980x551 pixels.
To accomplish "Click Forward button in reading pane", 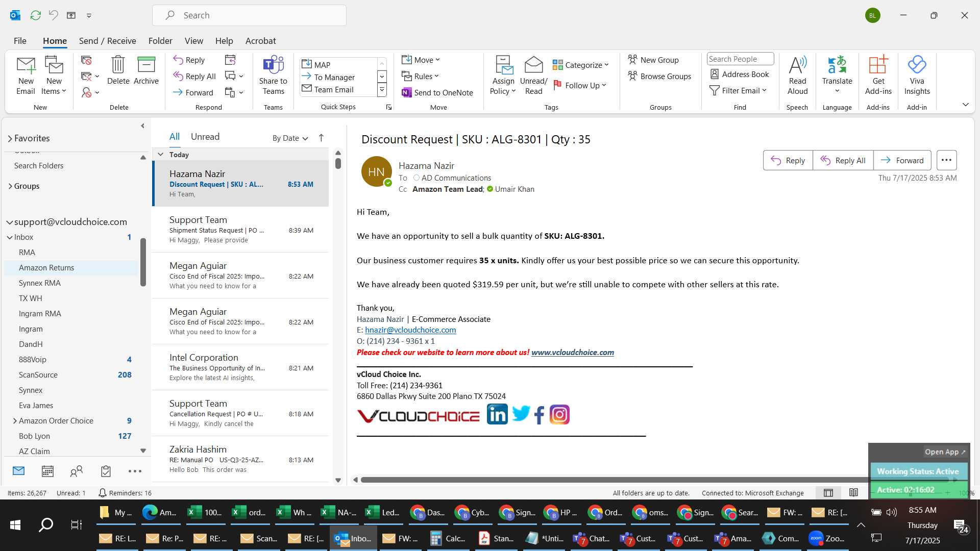I will tap(902, 160).
